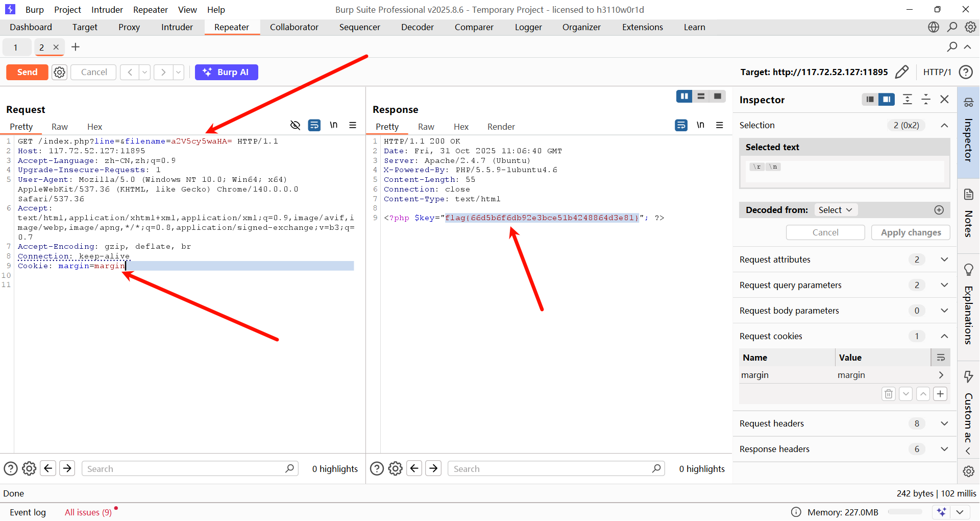Click Apply changes in Inspector
Viewport: 980px width, 521px height.
click(911, 232)
